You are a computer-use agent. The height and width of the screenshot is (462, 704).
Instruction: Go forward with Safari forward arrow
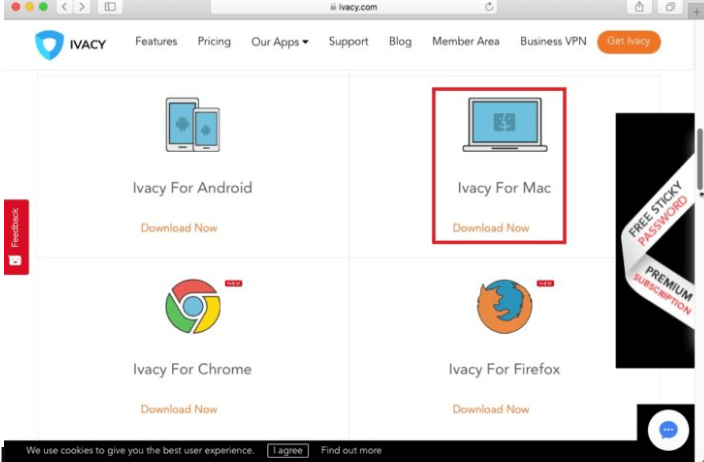coord(82,7)
